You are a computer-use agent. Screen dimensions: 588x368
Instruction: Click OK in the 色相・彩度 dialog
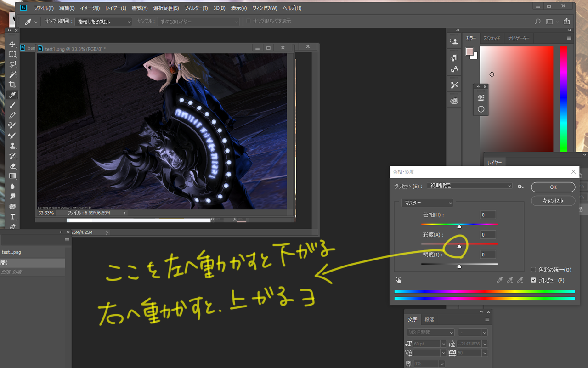(553, 187)
